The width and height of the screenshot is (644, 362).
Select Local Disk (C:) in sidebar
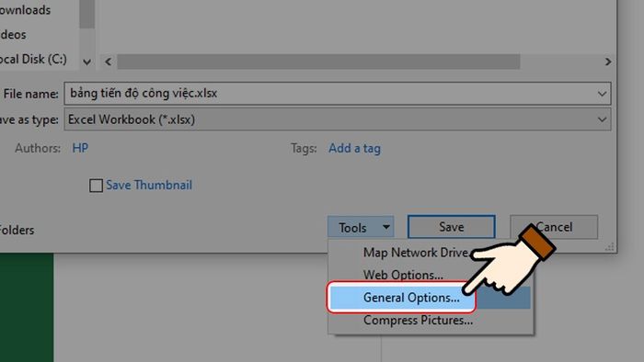tap(34, 60)
